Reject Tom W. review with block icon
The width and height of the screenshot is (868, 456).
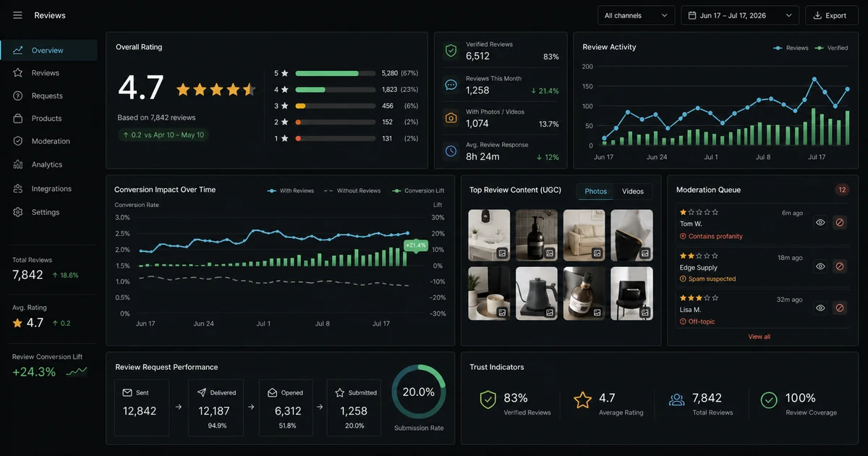840,223
